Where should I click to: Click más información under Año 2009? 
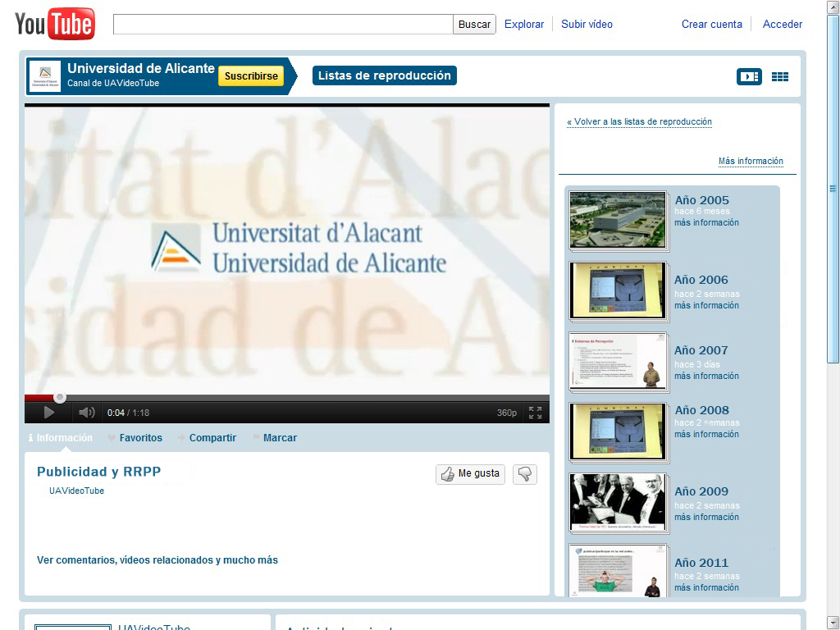coord(706,517)
